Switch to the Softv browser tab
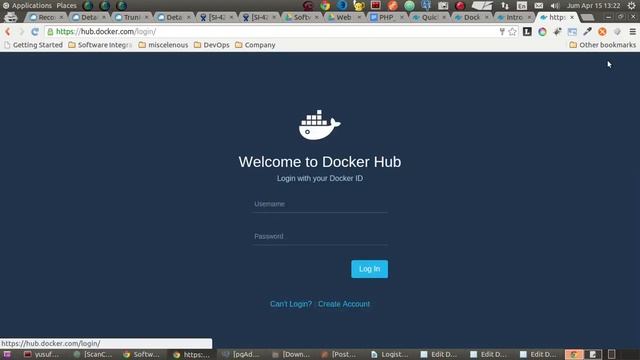This screenshot has height=360, width=640. 301,18
